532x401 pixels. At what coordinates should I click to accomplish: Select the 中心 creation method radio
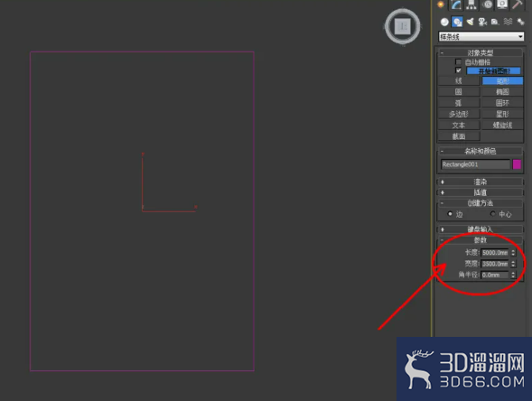point(492,214)
